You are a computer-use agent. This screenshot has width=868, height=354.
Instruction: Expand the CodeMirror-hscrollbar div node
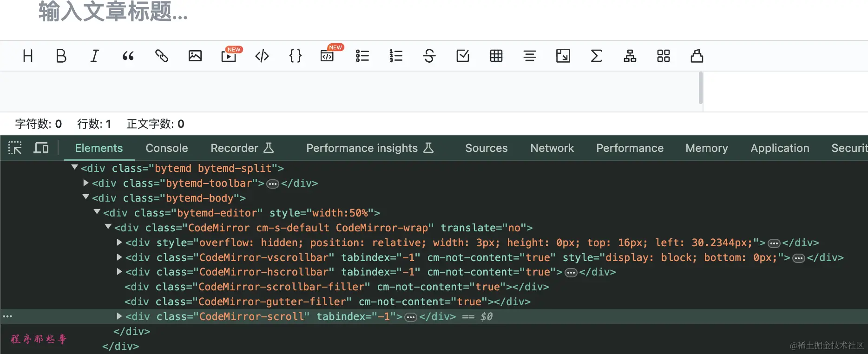pyautogui.click(x=119, y=272)
